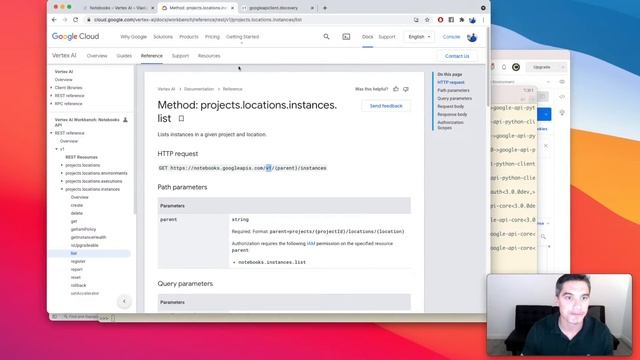This screenshot has height=360, width=640.
Task: Bookmark page with the star icon
Action: click(x=427, y=20)
